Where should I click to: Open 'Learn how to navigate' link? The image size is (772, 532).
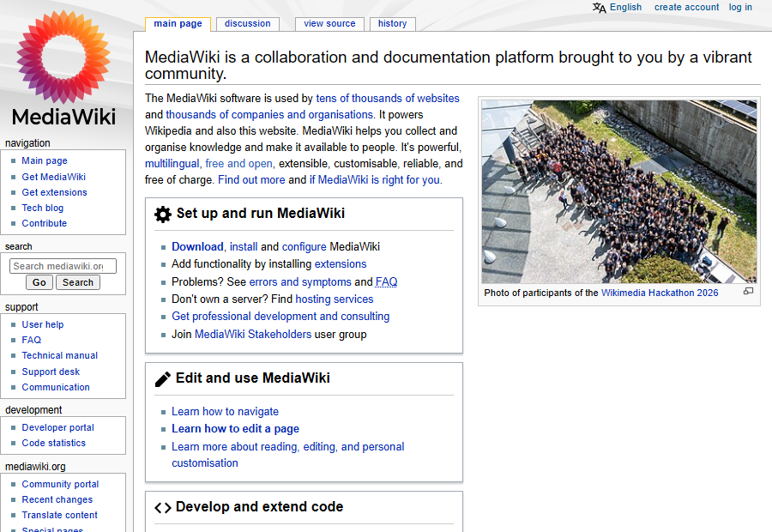[225, 411]
